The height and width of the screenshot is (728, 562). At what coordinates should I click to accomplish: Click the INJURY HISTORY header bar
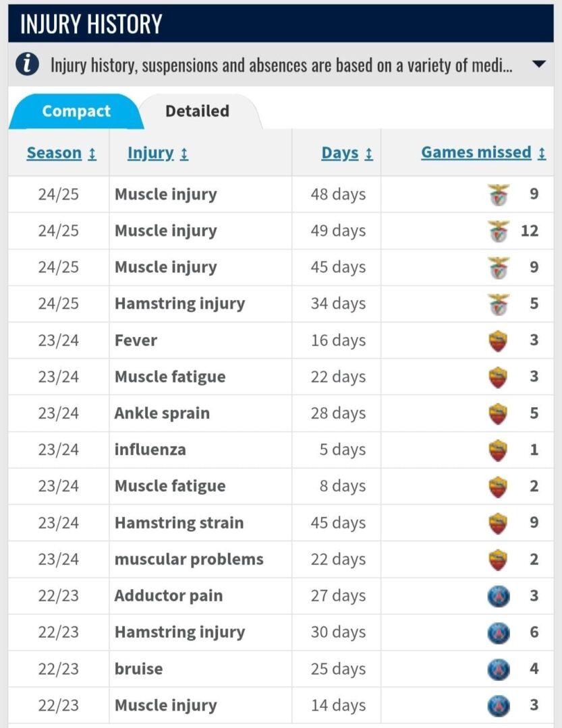[281, 24]
